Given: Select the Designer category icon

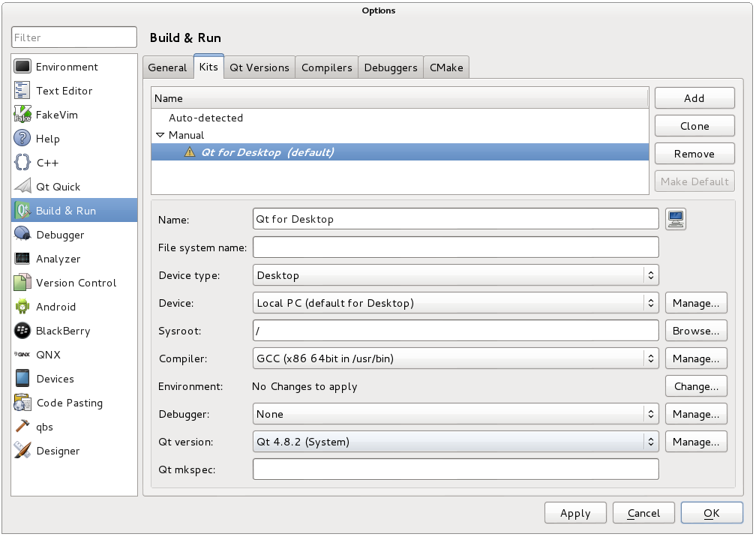Looking at the screenshot, I should click(x=22, y=450).
